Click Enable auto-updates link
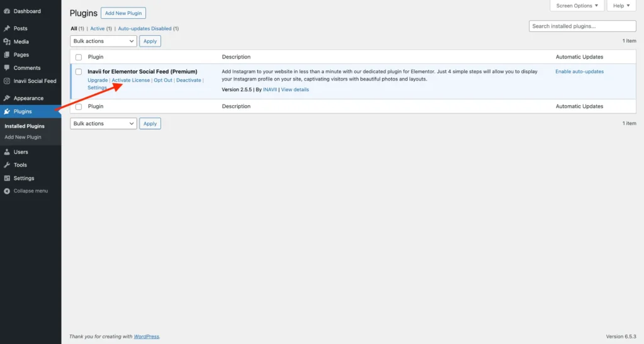 tap(579, 72)
